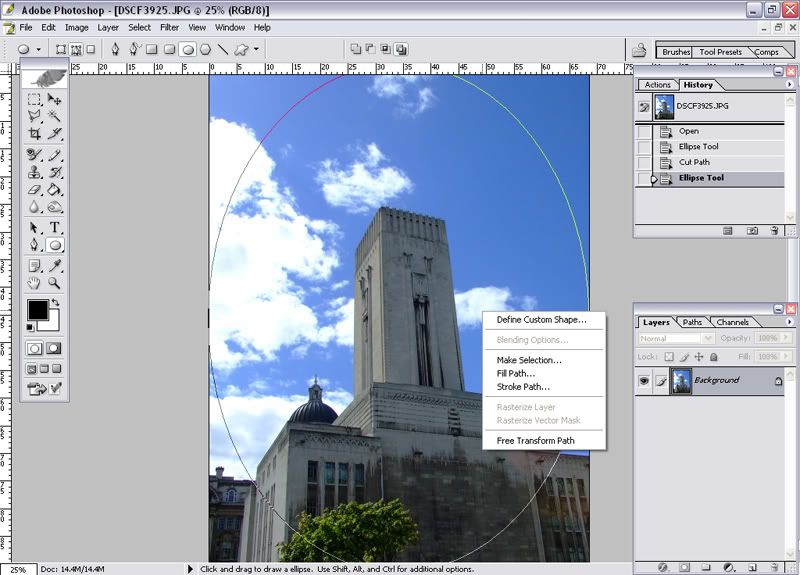Toggle Shape layers mode in options bar

[x=61, y=49]
